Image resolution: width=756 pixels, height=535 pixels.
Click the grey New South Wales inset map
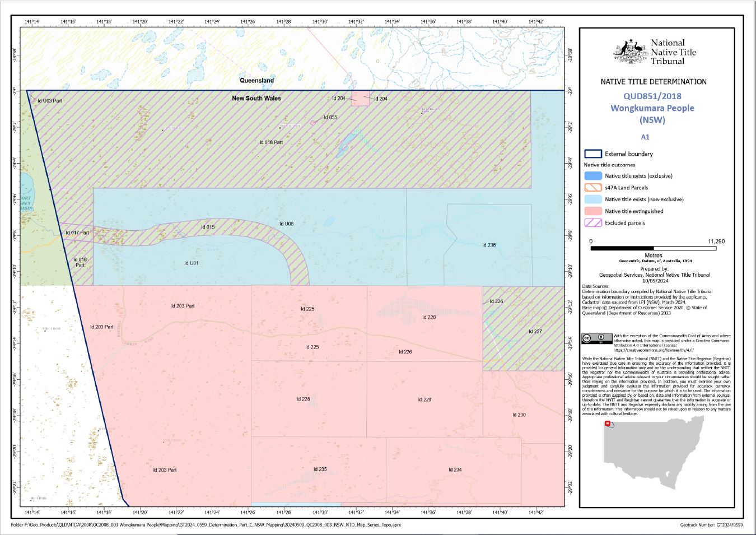[x=653, y=454]
